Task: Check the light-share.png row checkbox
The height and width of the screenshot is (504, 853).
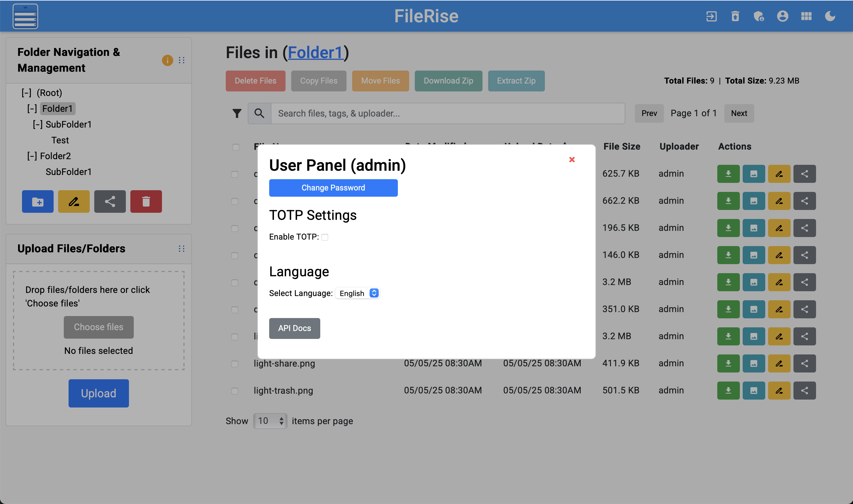Action: pyautogui.click(x=235, y=364)
